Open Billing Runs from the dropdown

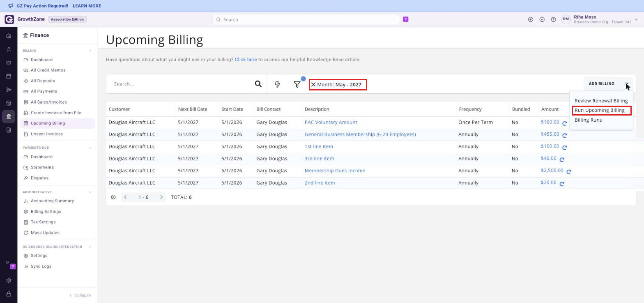[588, 120]
